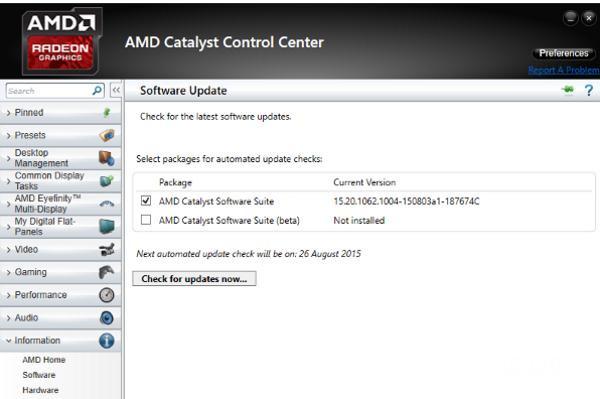Click the Information blue i icon

coord(106,340)
